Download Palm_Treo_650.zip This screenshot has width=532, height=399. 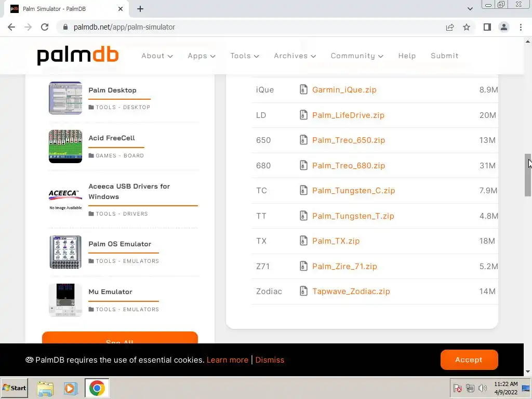point(349,140)
